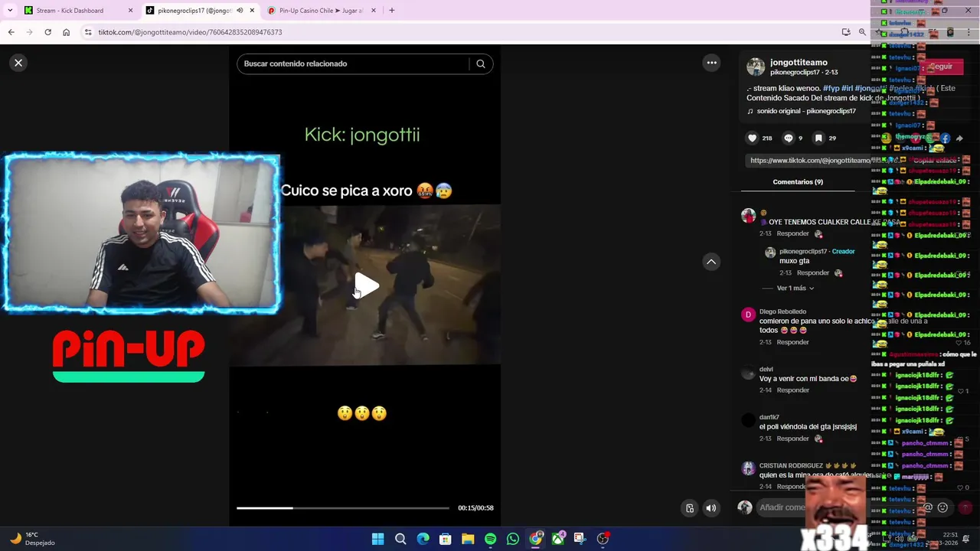The image size is (980, 551).
Task: Open the #fyp hashtag
Action: (x=831, y=88)
